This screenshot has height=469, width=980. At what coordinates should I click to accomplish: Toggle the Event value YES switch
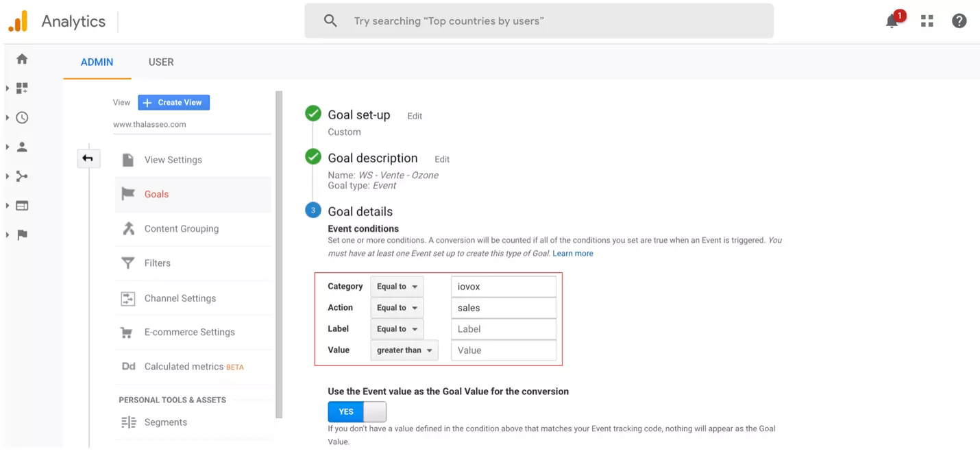[x=357, y=411]
